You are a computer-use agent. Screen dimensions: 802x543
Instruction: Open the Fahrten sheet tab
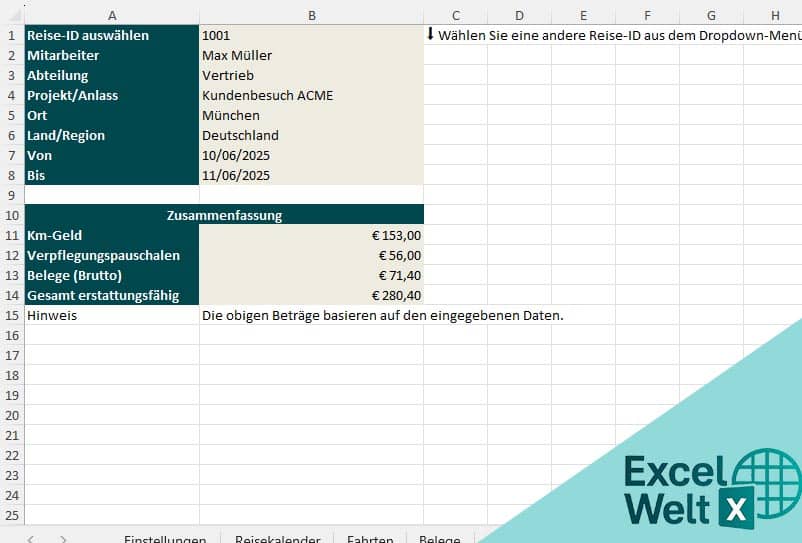point(369,539)
